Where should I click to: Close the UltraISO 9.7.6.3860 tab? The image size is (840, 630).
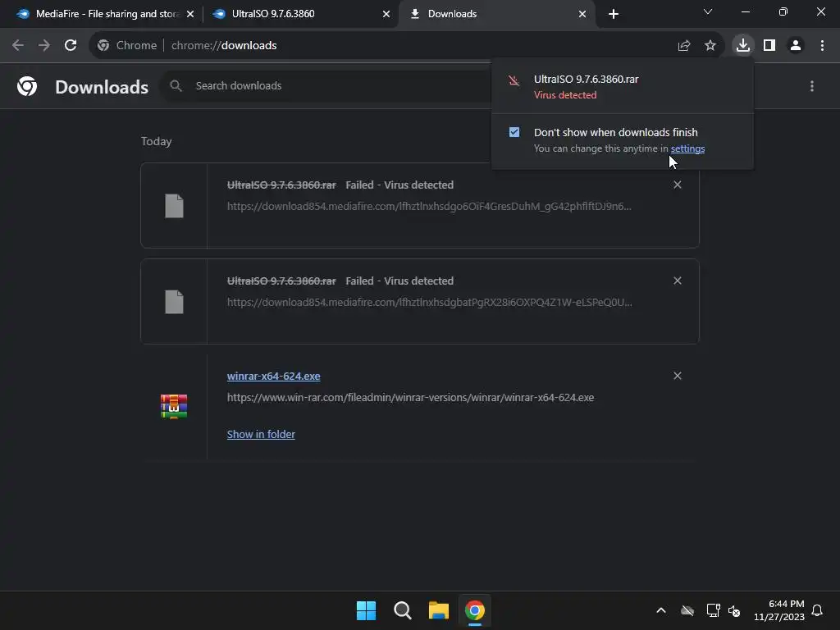(386, 14)
